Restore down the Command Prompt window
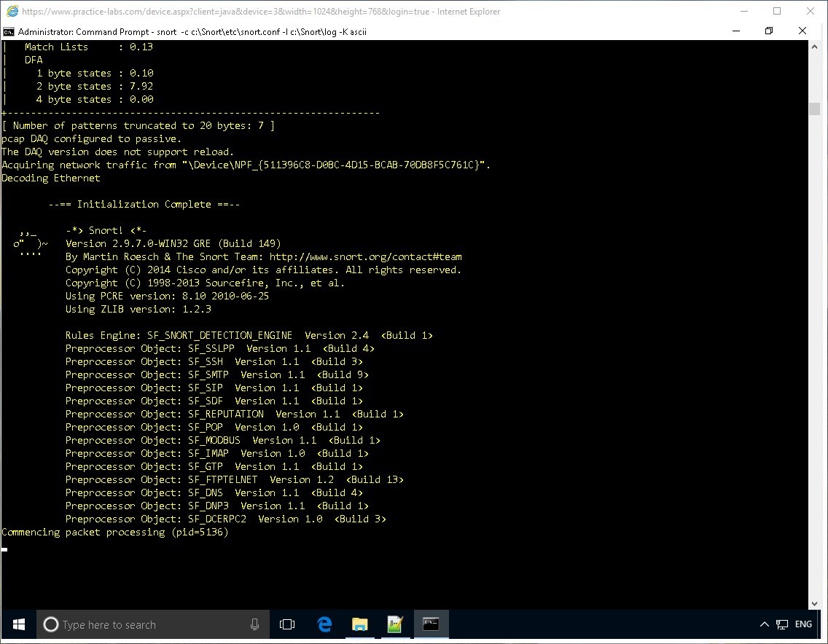The image size is (828, 644). [769, 31]
